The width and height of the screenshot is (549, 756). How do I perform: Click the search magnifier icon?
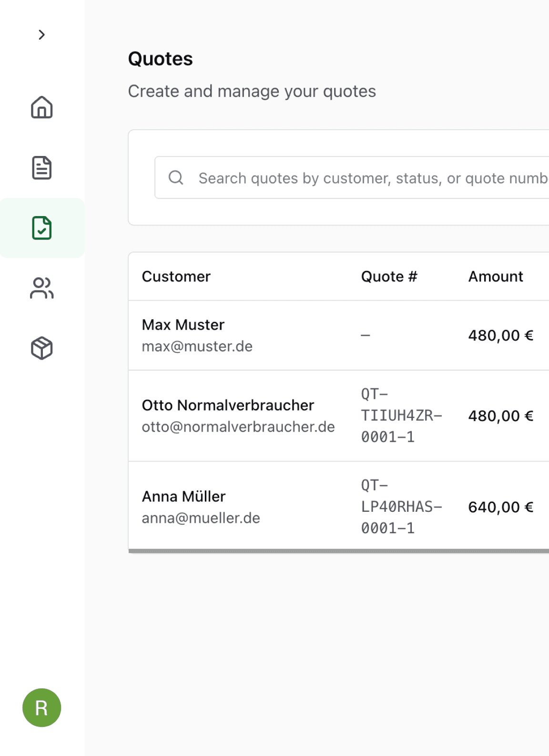[x=176, y=177]
